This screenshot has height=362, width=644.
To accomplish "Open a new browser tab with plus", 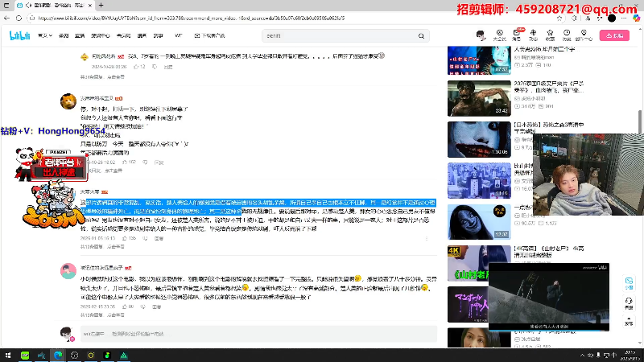I will pos(101,6).
